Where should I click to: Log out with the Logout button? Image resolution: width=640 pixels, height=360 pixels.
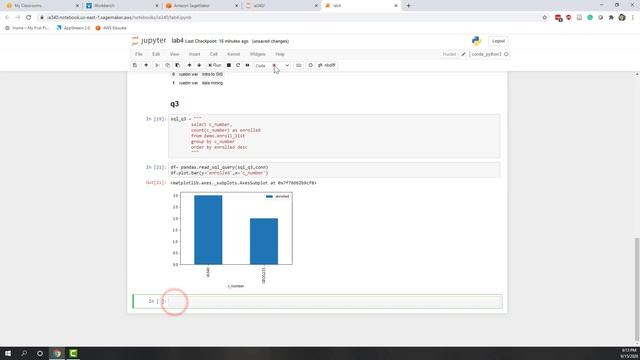498,41
